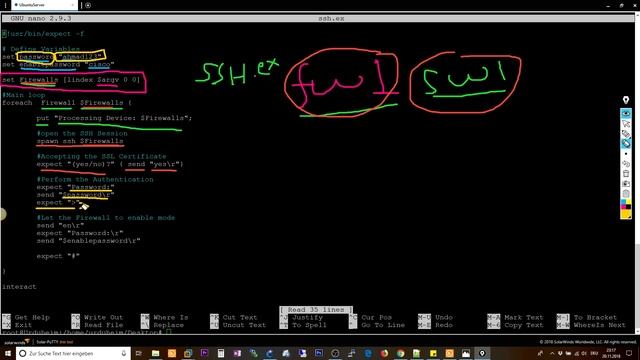Image resolution: width=640 pixels, height=360 pixels.
Task: Click the 'Justify' nano shortcut
Action: click(301, 317)
